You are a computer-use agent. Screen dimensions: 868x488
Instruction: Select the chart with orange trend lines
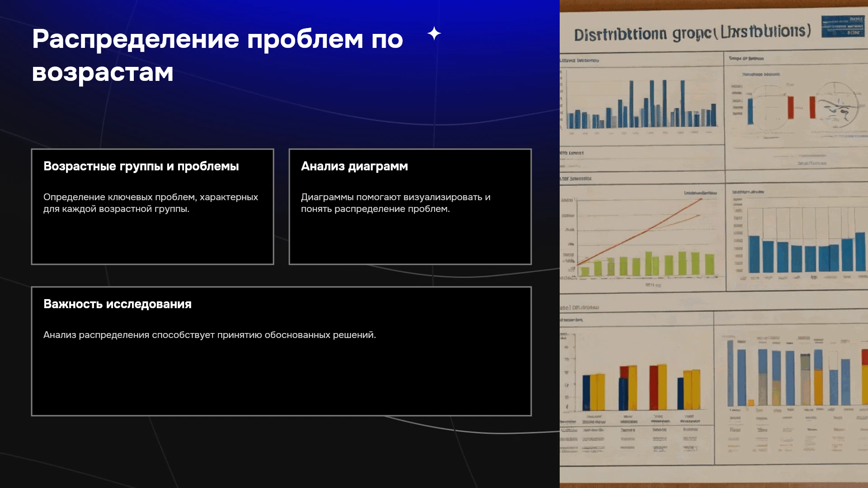click(642, 237)
